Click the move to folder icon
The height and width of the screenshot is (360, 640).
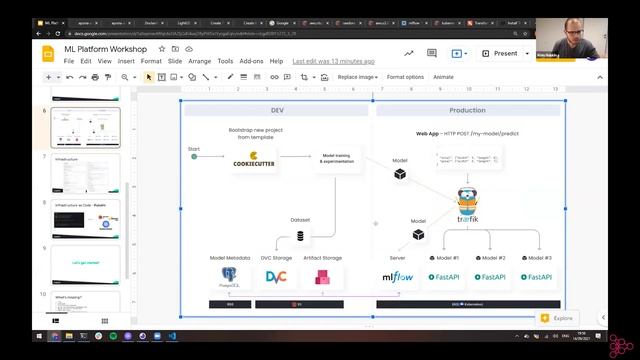pyautogui.click(x=175, y=49)
